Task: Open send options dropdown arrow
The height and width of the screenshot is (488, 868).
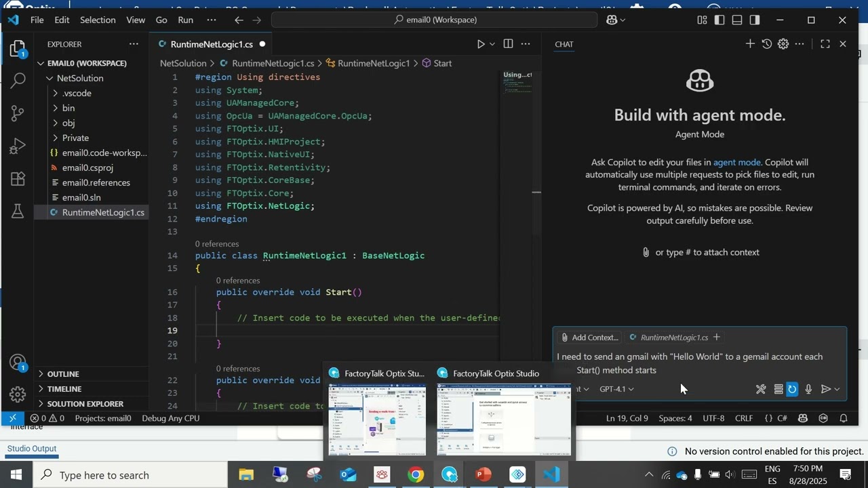Action: pyautogui.click(x=837, y=389)
